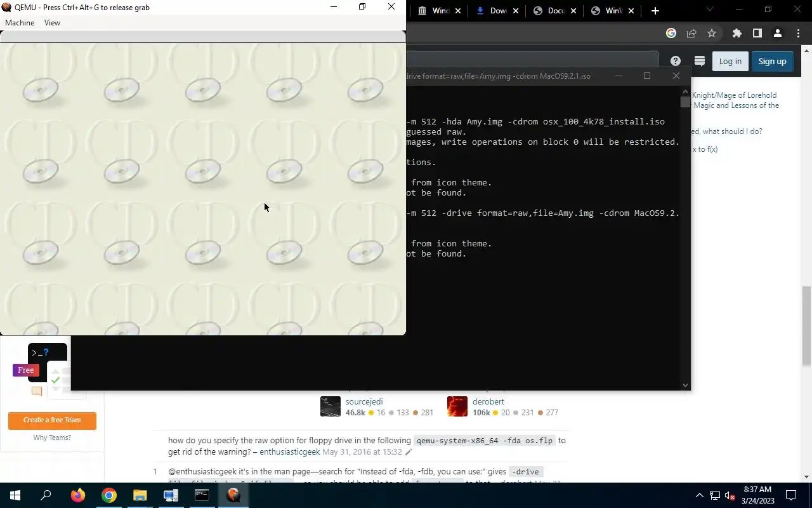The image size is (812, 508).
Task: Click the command prompt title bar text
Action: 498,76
